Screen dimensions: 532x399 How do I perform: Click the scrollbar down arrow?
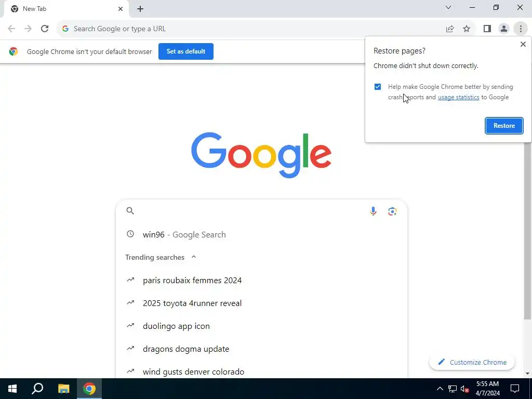click(528, 374)
